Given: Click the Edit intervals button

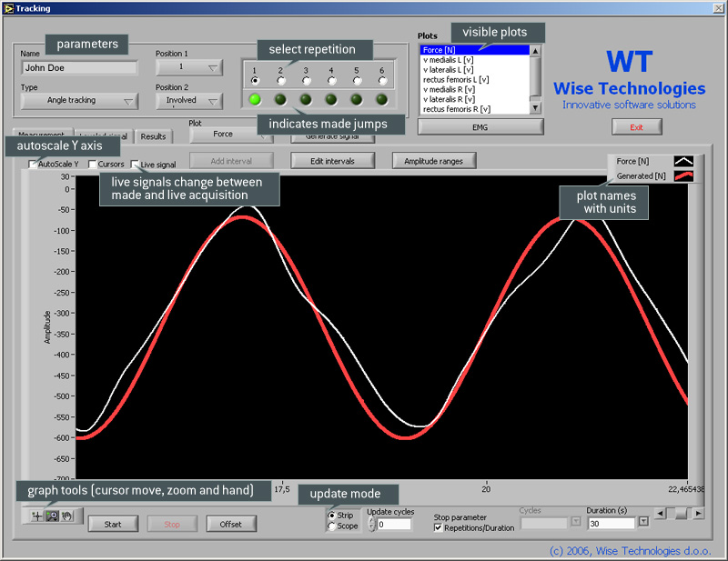Looking at the screenshot, I should [332, 161].
